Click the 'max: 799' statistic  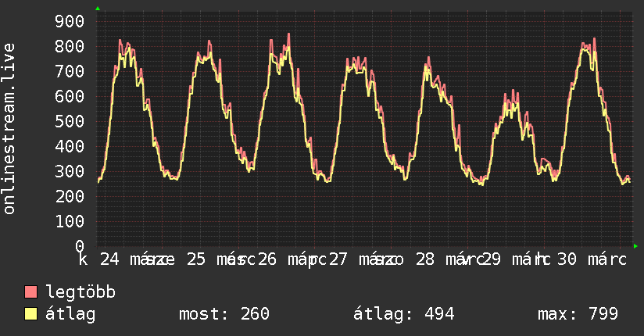(x=578, y=314)
